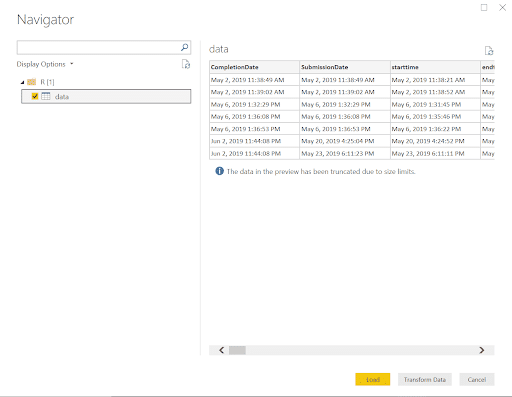This screenshot has height=397, width=512.
Task: Click SubmissionDate cell May 23, 2019 6:11:23 PM
Action: click(345, 153)
